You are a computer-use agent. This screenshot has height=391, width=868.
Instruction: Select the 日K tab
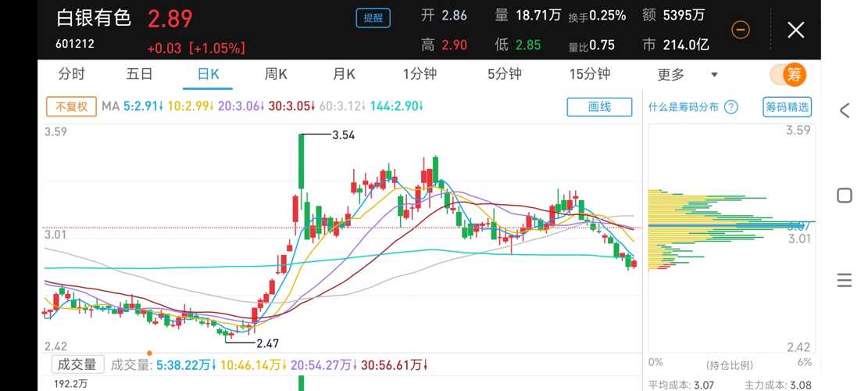tap(208, 74)
